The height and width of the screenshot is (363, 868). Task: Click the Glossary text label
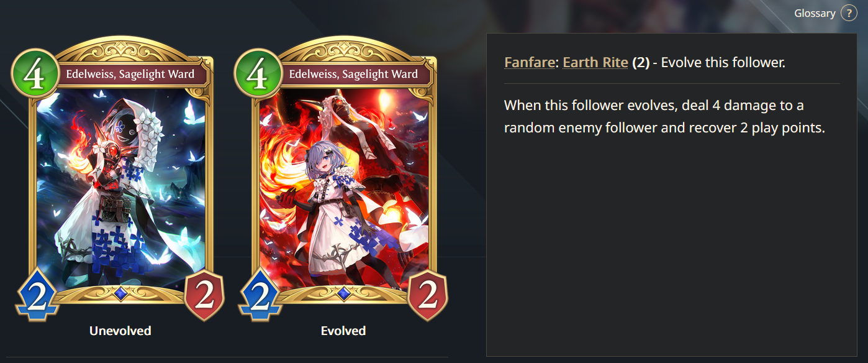[815, 13]
